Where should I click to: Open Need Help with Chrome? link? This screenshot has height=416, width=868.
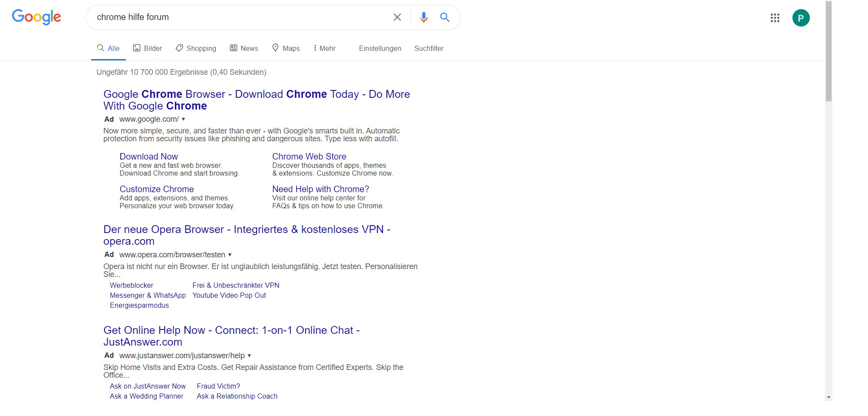click(x=320, y=189)
